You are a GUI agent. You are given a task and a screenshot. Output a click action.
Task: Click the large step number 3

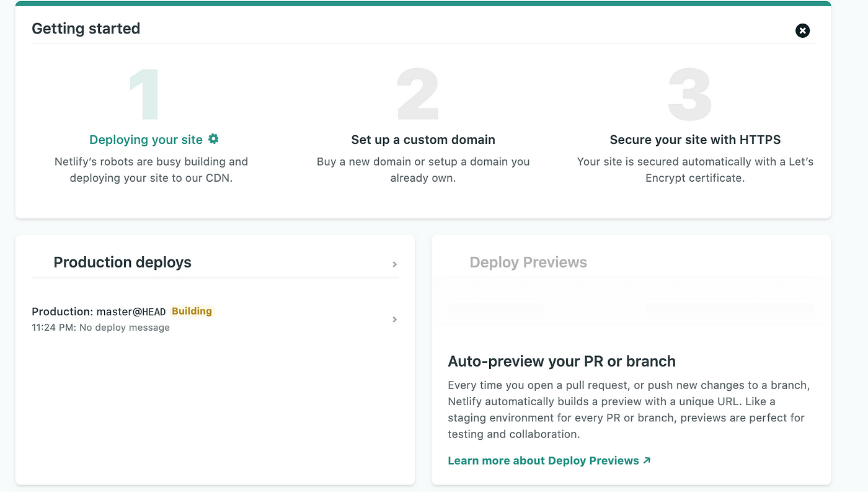pyautogui.click(x=689, y=94)
